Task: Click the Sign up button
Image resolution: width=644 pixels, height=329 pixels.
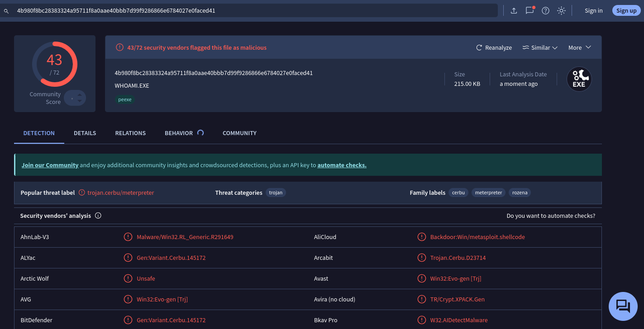Action: (x=626, y=10)
